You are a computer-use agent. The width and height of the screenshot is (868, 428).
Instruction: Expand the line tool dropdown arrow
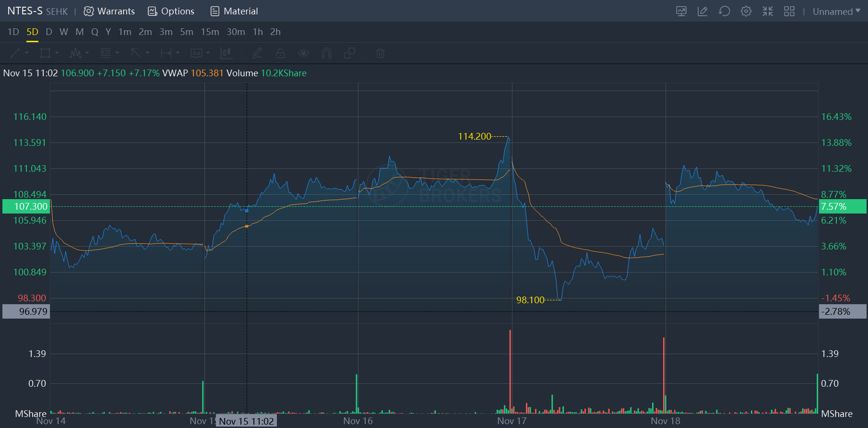[x=26, y=53]
